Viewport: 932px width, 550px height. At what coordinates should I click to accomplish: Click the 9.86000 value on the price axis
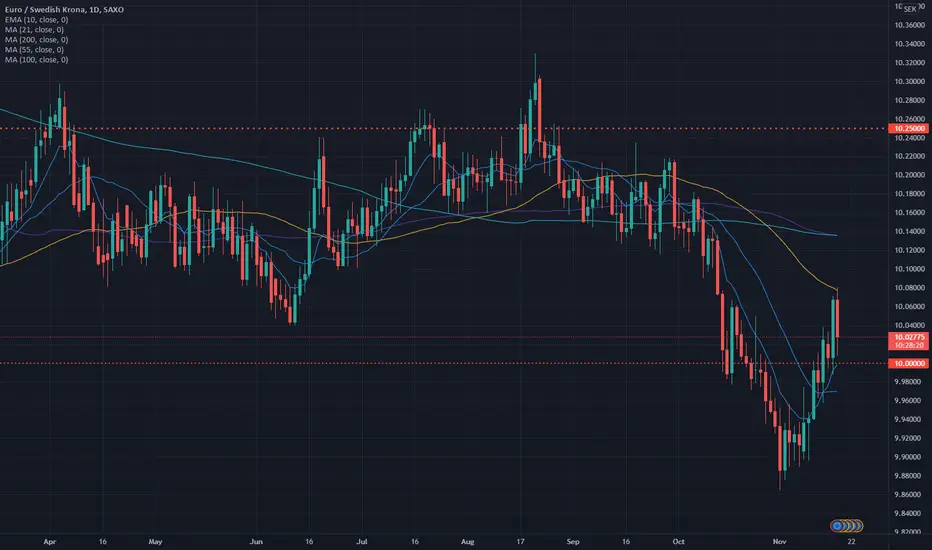[909, 495]
